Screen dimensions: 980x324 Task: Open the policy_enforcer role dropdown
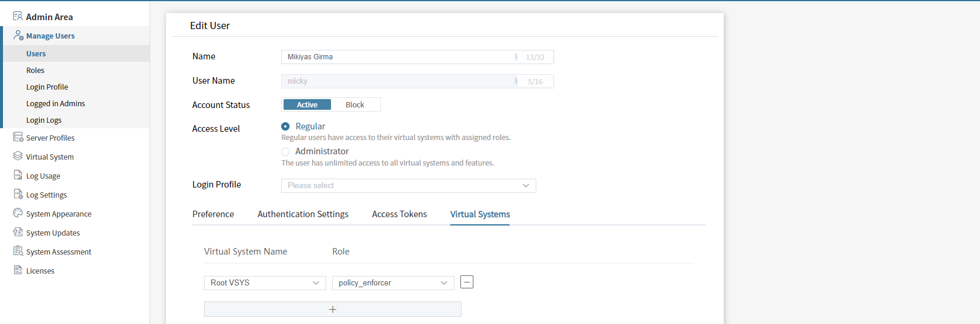[x=393, y=283]
